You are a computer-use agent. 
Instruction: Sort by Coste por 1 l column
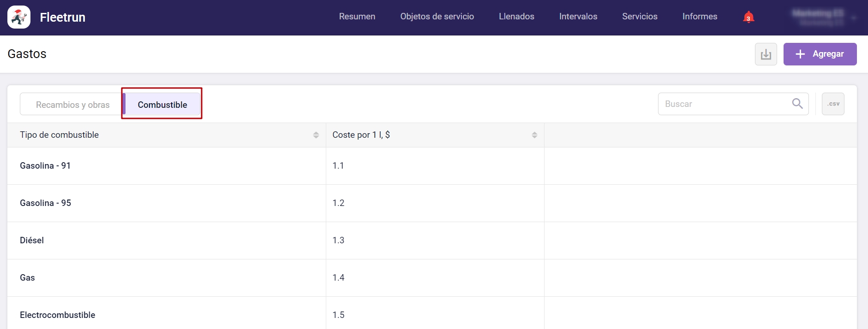coord(534,135)
